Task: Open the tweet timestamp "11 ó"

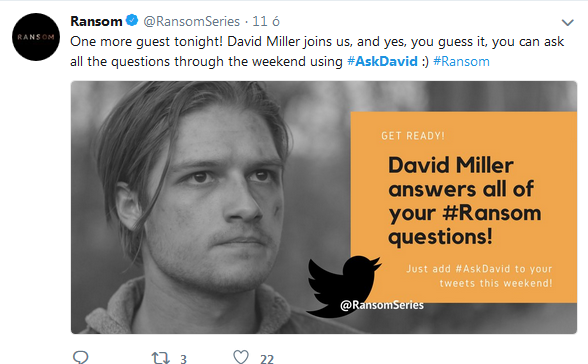Action: pyautogui.click(x=266, y=21)
